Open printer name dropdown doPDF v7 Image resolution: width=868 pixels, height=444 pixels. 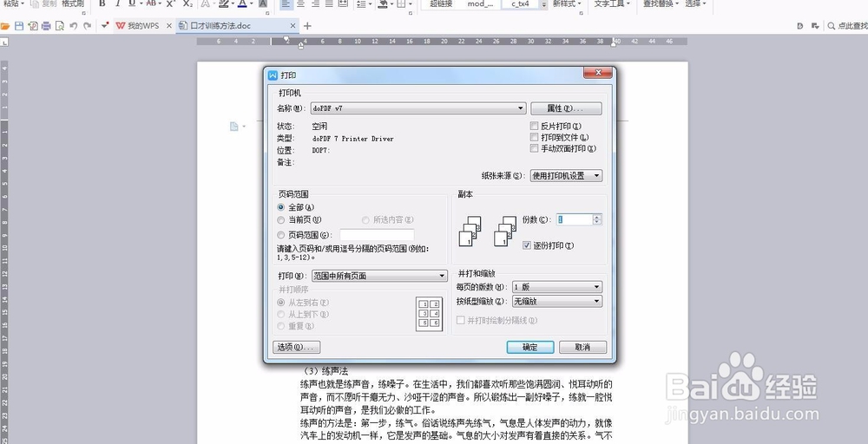pos(418,108)
